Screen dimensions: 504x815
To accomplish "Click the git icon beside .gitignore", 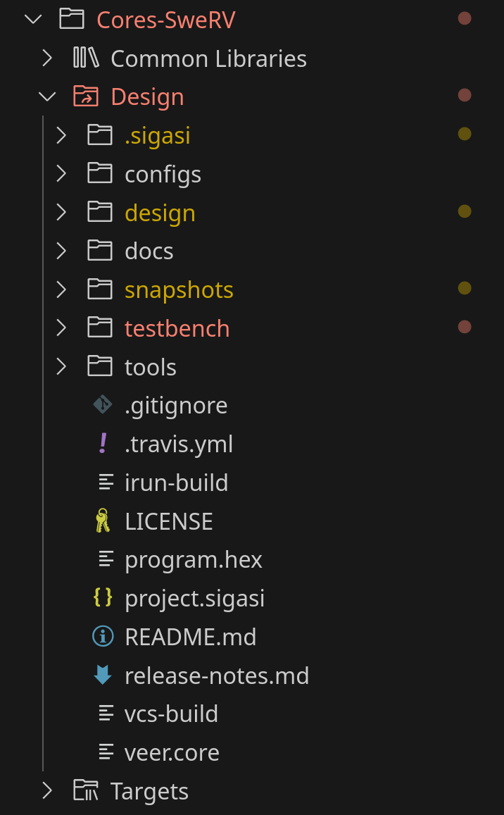I will pos(103,405).
